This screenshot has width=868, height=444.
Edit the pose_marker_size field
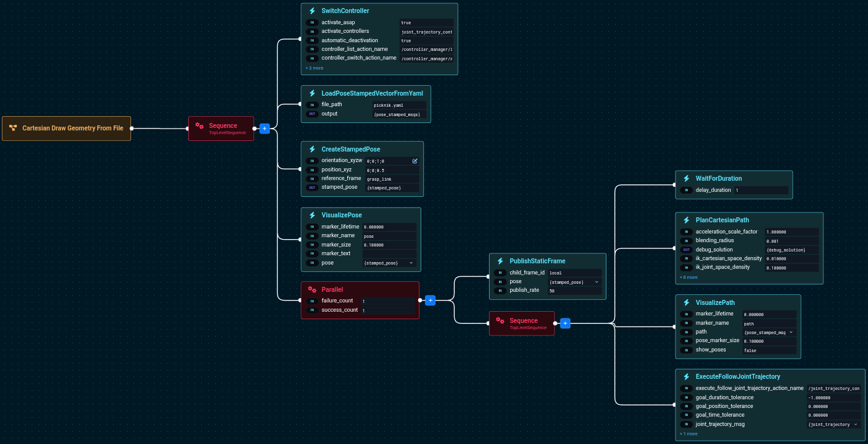pos(769,341)
